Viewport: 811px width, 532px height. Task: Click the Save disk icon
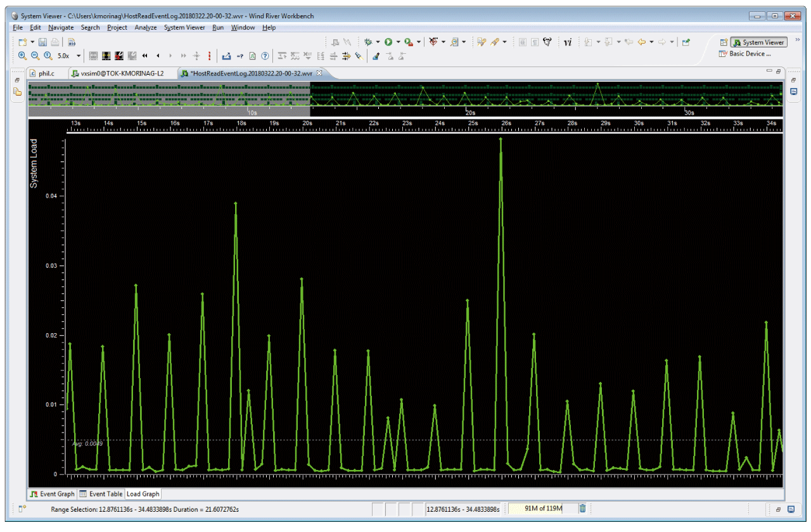(x=42, y=42)
